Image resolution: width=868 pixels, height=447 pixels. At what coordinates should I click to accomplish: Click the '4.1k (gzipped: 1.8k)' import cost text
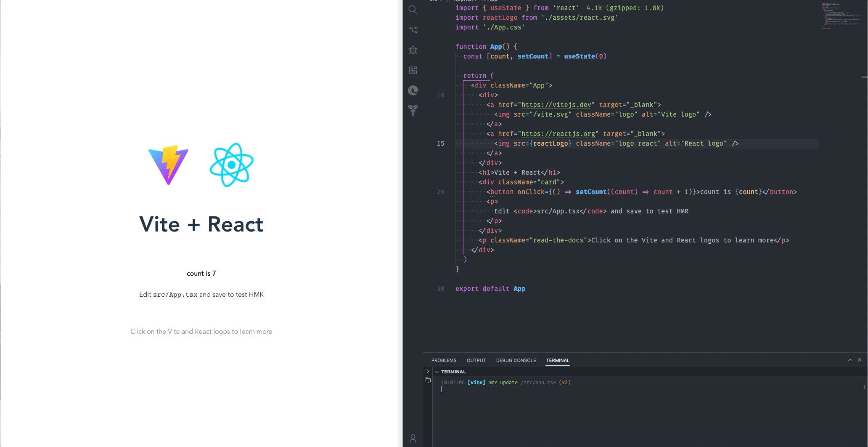point(625,8)
